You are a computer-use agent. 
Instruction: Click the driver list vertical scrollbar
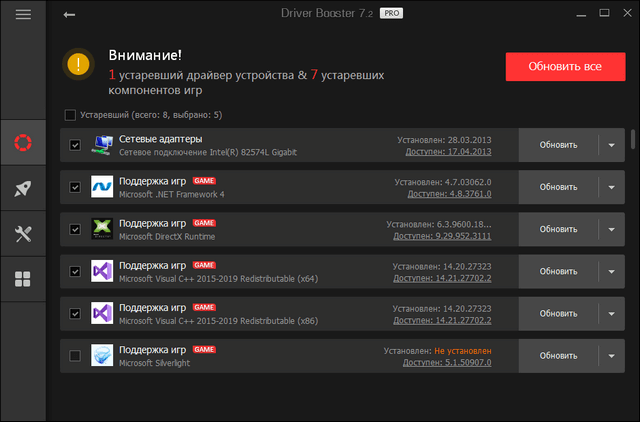633,139
